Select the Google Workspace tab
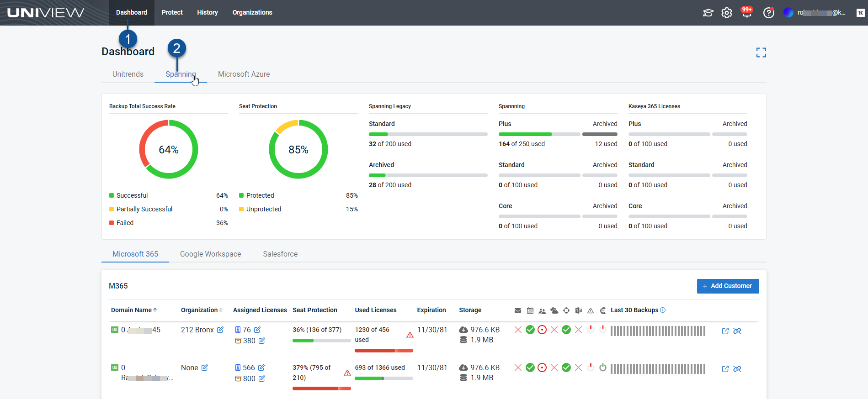This screenshot has width=868, height=399. [211, 254]
